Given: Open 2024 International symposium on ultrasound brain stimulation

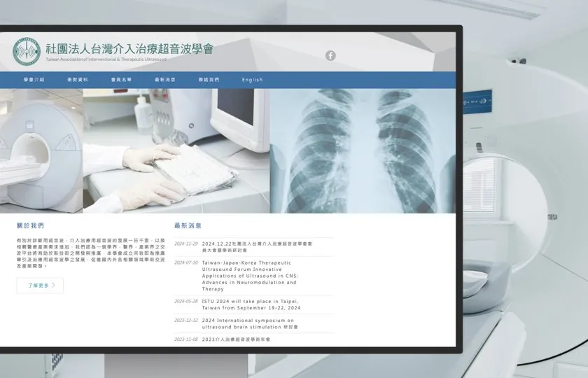Looking at the screenshot, I should tap(250, 323).
